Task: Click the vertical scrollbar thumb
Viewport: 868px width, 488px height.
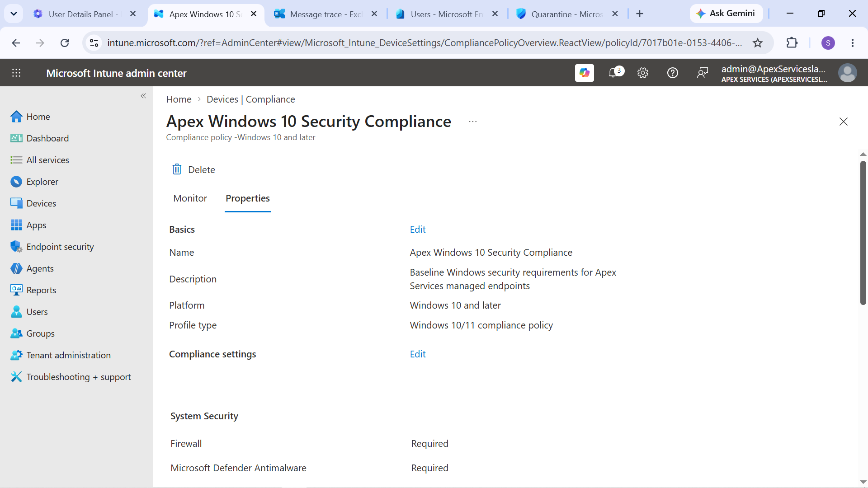Action: (863, 233)
